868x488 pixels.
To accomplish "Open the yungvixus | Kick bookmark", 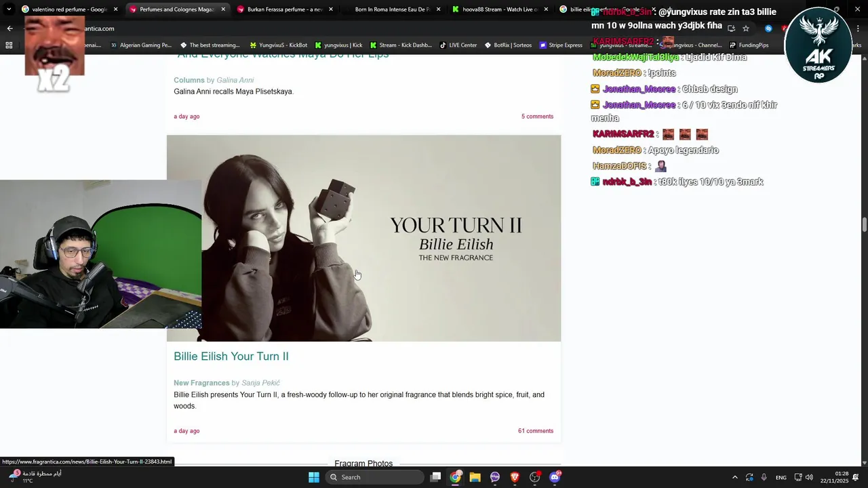I will [x=338, y=45].
